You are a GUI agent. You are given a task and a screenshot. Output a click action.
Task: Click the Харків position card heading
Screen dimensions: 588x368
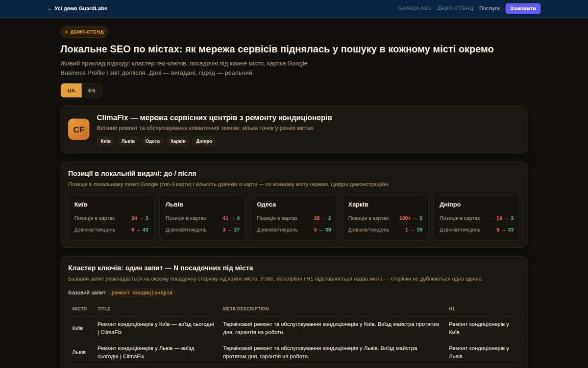tap(358, 205)
